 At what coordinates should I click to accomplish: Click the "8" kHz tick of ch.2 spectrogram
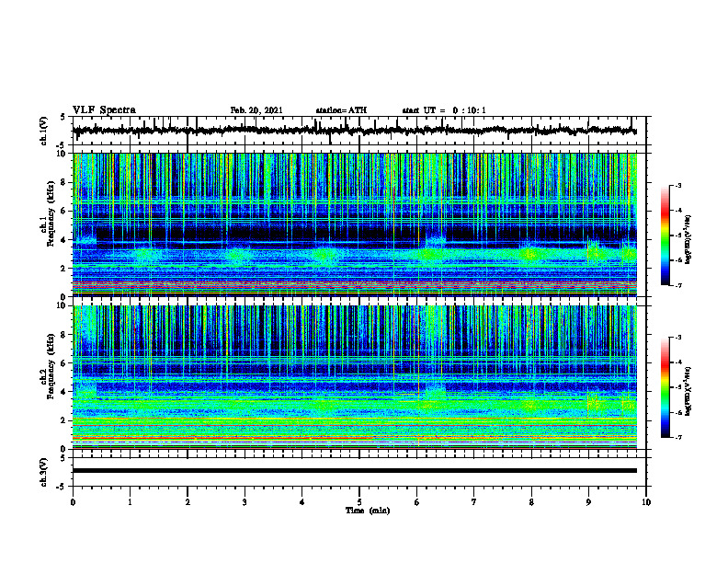[x=64, y=335]
